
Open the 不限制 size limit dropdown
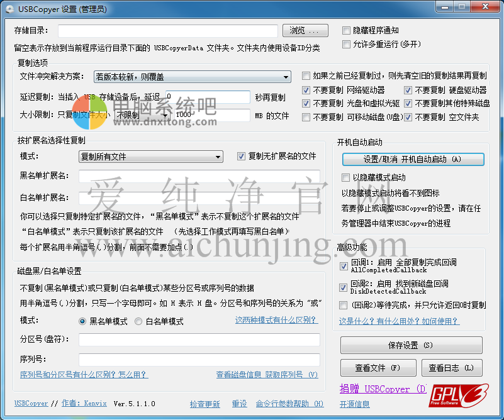pyautogui.click(x=142, y=115)
